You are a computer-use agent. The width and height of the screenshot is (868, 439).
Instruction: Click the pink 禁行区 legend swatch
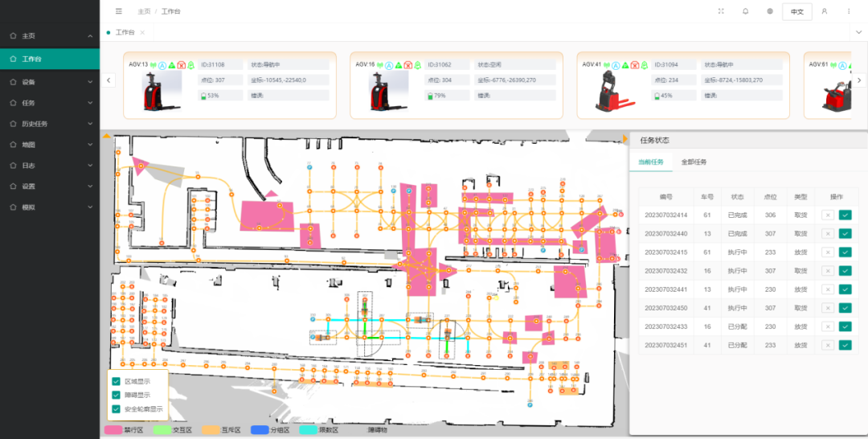(113, 430)
